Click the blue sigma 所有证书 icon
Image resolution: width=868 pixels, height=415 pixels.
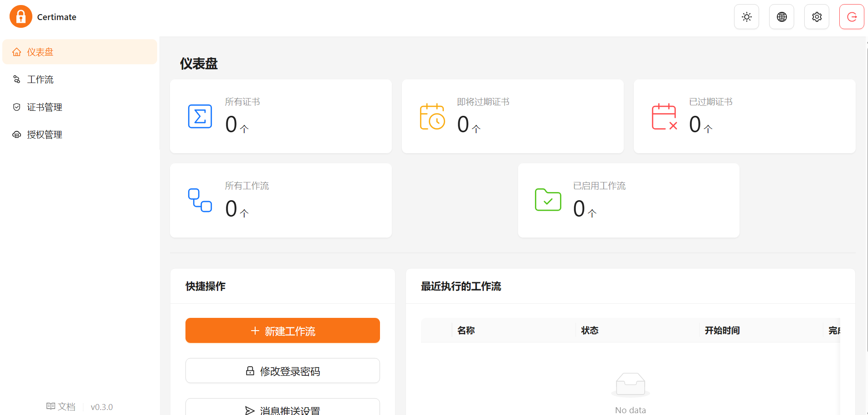pos(200,116)
